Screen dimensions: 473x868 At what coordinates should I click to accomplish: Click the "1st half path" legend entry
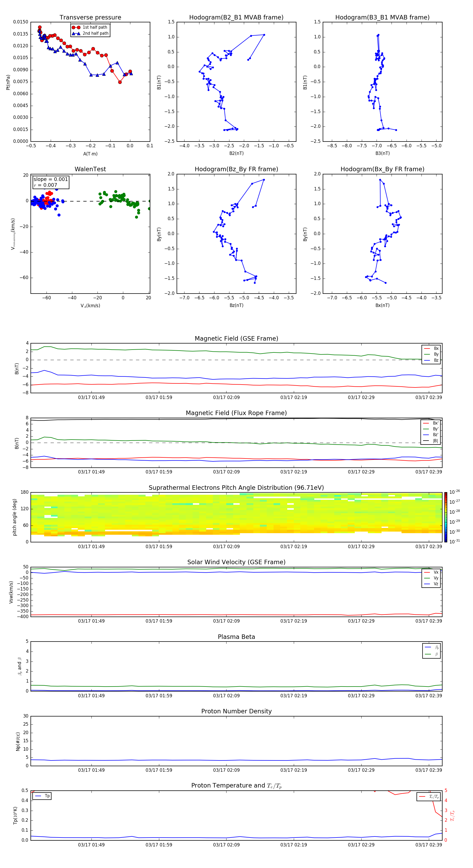(90, 27)
